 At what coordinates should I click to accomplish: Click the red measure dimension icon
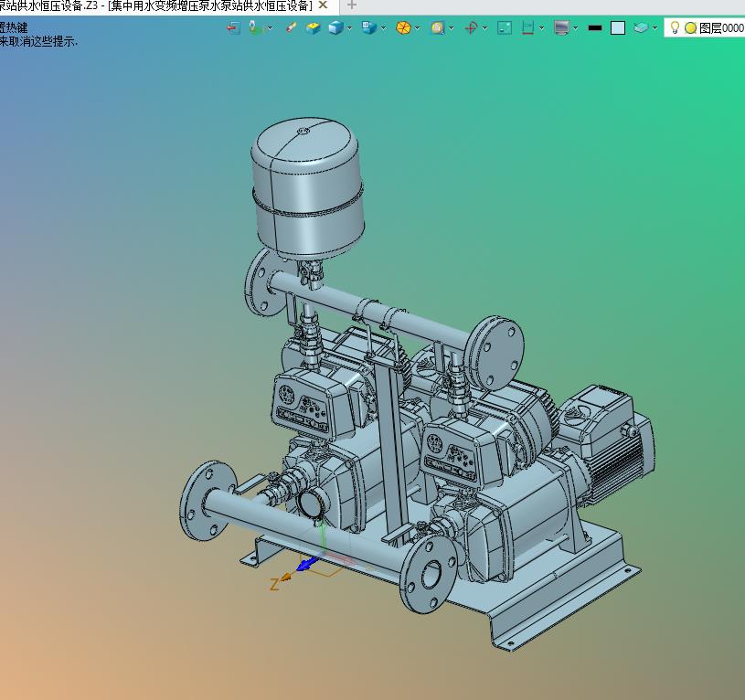pyautogui.click(x=527, y=28)
